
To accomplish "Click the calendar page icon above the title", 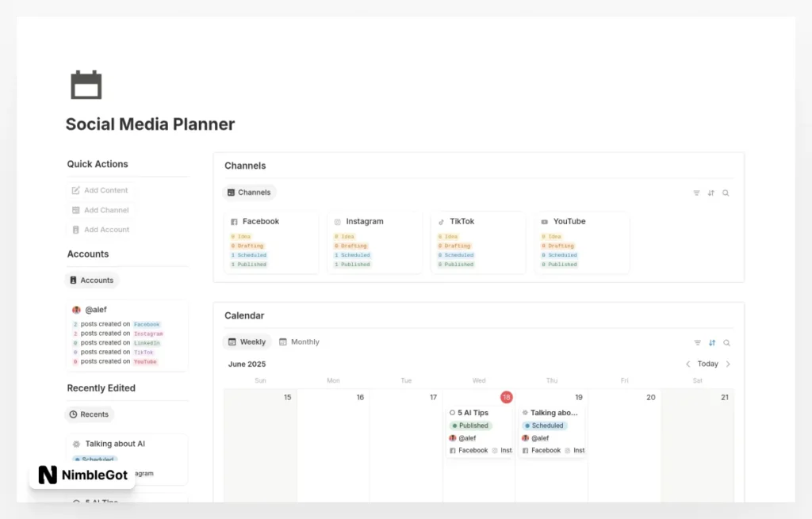I will tap(84, 84).
